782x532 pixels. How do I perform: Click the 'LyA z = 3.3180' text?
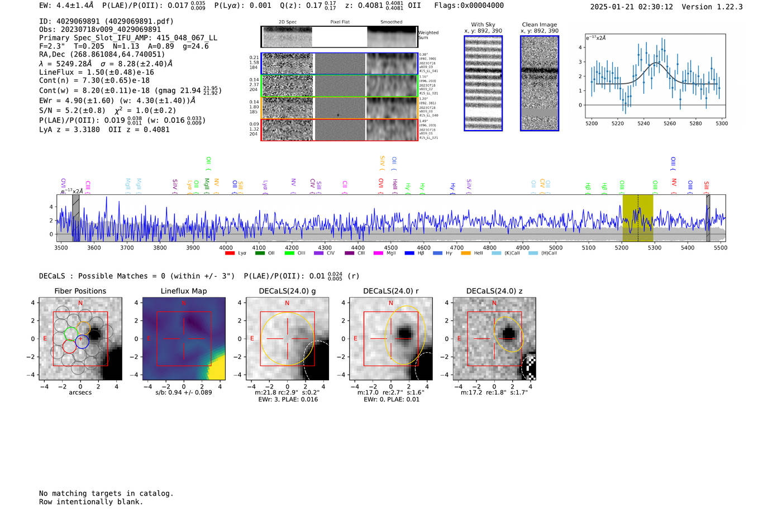coord(70,130)
